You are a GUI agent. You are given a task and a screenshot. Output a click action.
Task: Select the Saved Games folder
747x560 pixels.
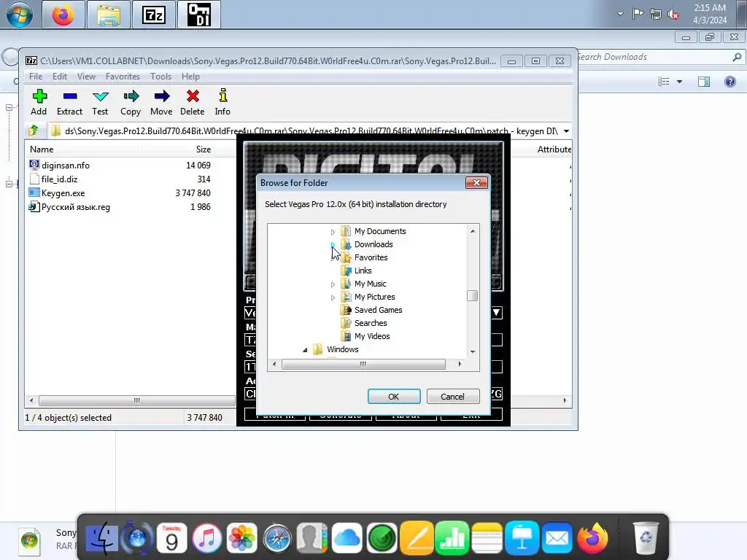pos(379,310)
